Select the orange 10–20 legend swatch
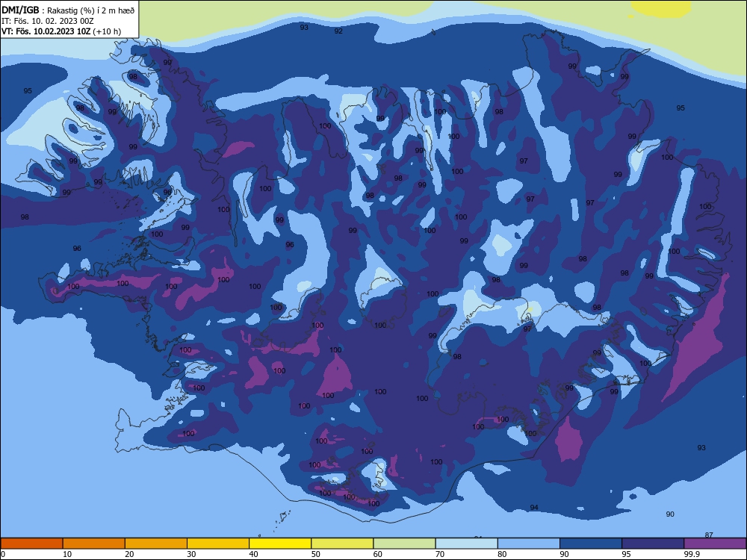This screenshot has width=747, height=560. [94, 544]
